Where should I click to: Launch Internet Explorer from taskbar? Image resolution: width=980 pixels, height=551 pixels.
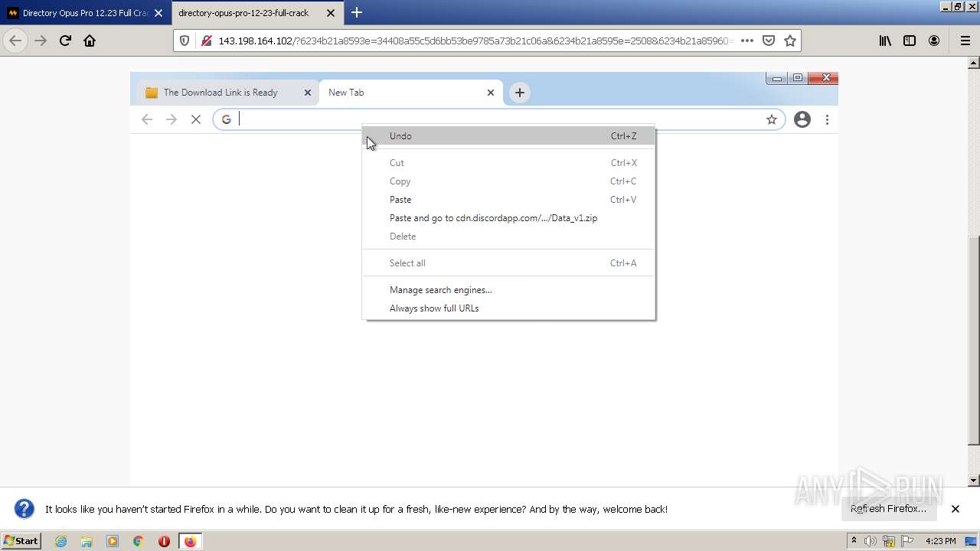click(x=60, y=541)
